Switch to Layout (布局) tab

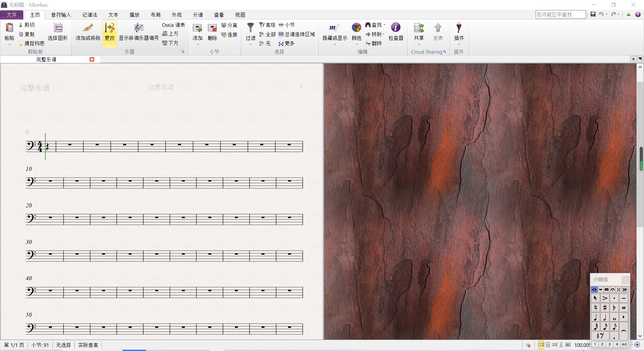[156, 15]
